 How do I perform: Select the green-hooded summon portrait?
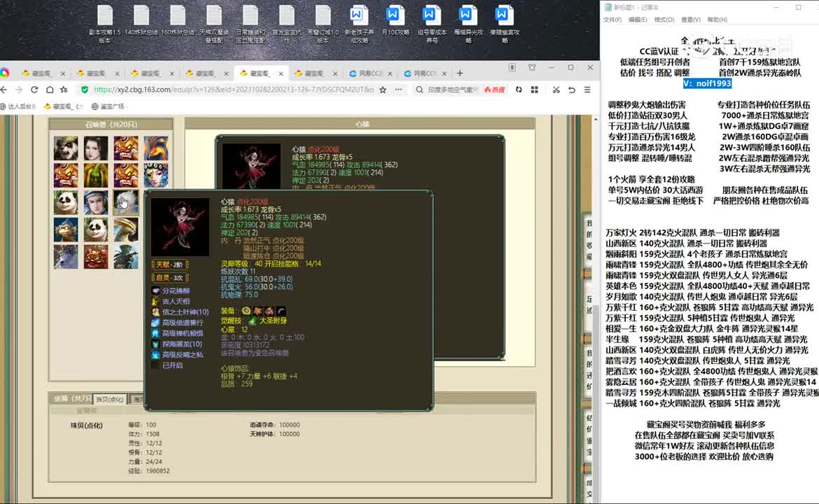(x=96, y=175)
